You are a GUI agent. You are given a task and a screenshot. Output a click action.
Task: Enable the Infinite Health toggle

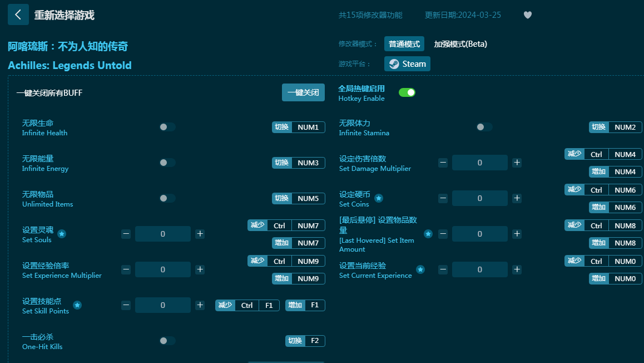pos(167,127)
